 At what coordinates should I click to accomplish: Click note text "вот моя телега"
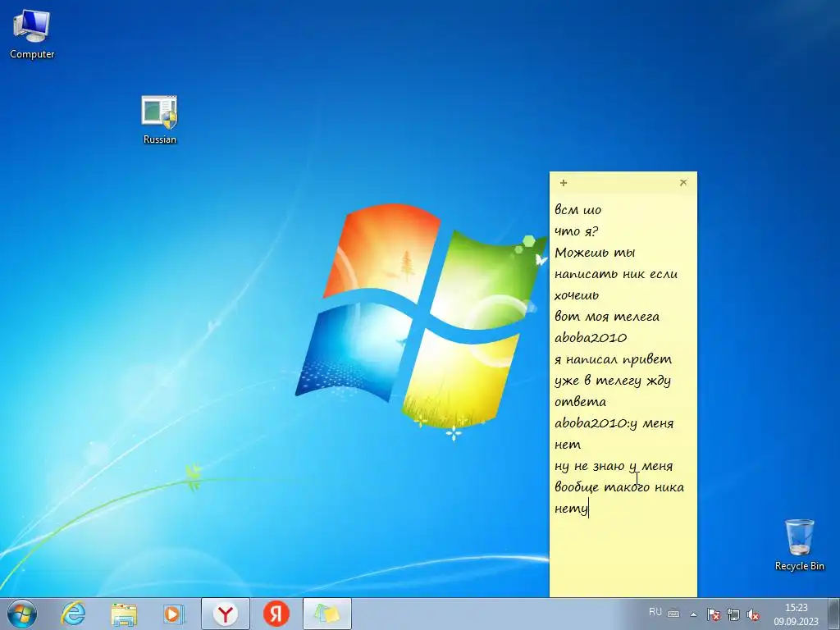[607, 317]
